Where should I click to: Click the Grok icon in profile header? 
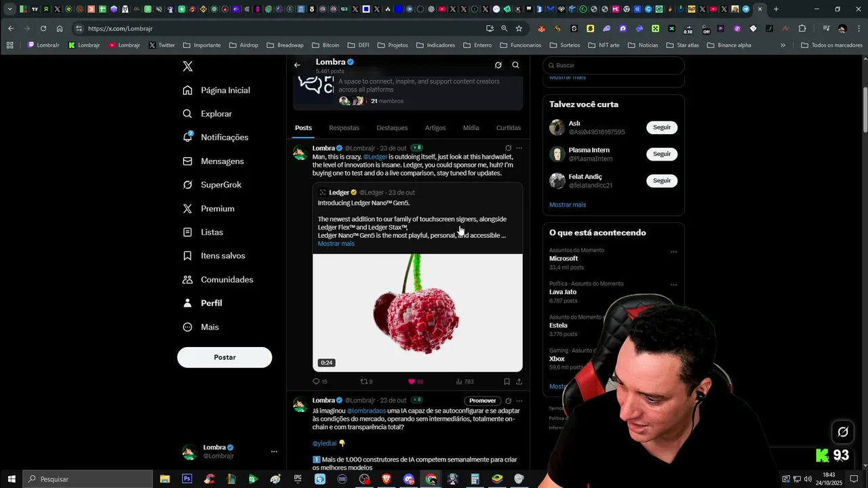click(498, 65)
